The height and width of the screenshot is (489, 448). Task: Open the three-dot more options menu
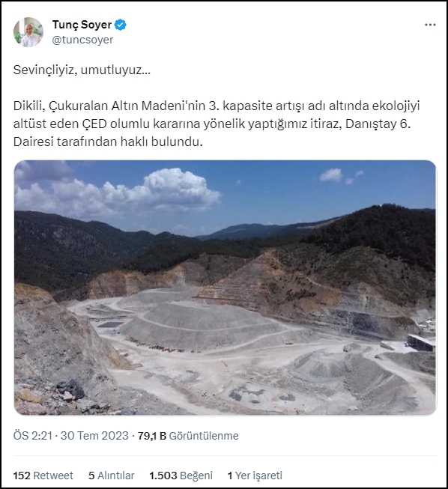(x=430, y=25)
